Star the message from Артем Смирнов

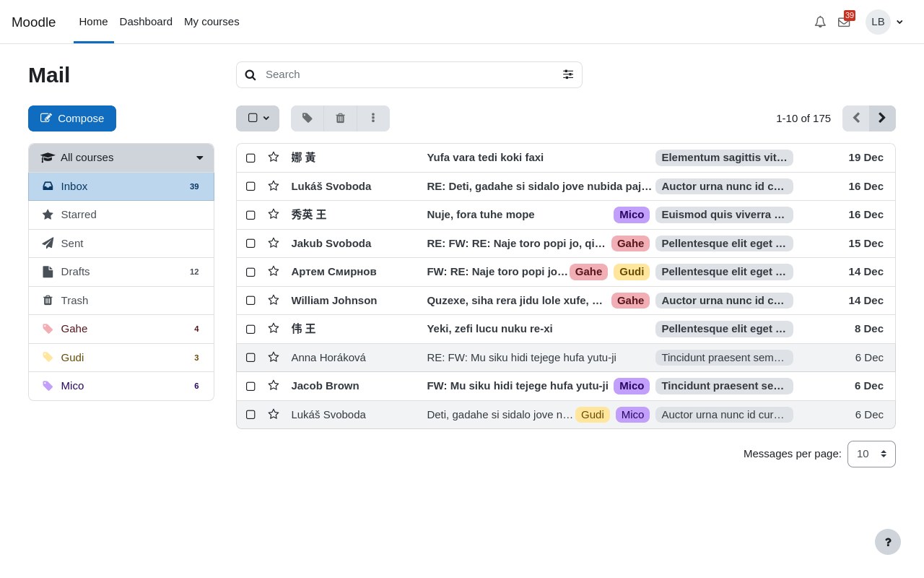point(274,272)
